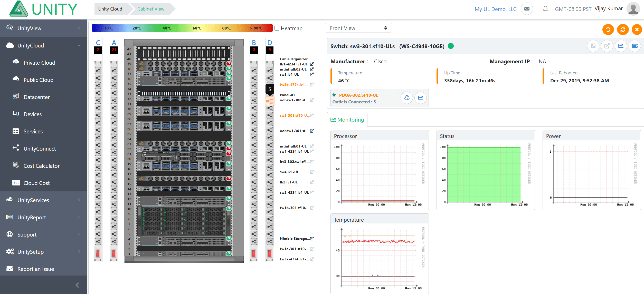Image resolution: width=644 pixels, height=294 pixels.
Task: Select device label sw3-301.sf10-U
Action: click(295, 115)
